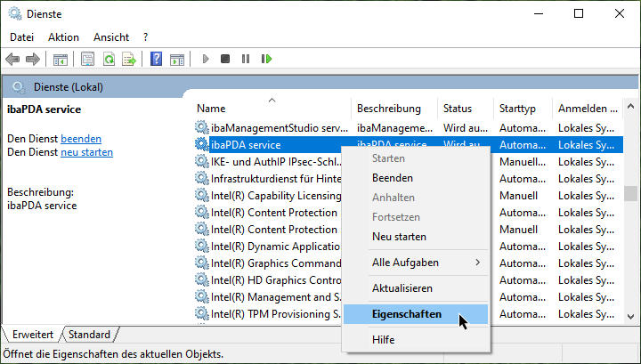Screen dimensions: 641x364
Task: Click the beenden link in the left pane
Action: pos(81,139)
